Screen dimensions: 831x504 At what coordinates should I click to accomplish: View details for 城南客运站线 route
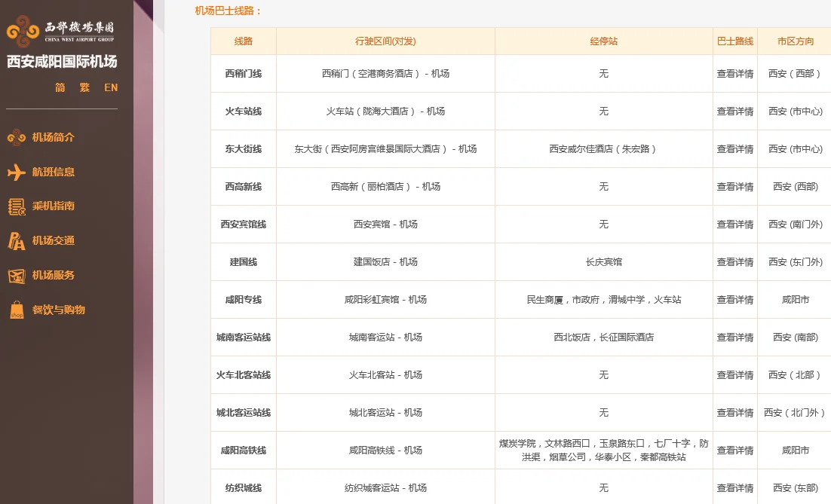tap(734, 337)
